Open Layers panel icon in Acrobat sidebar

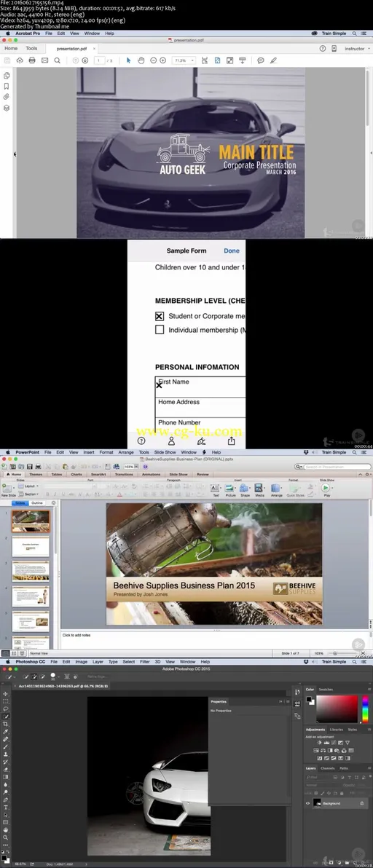coord(7,107)
